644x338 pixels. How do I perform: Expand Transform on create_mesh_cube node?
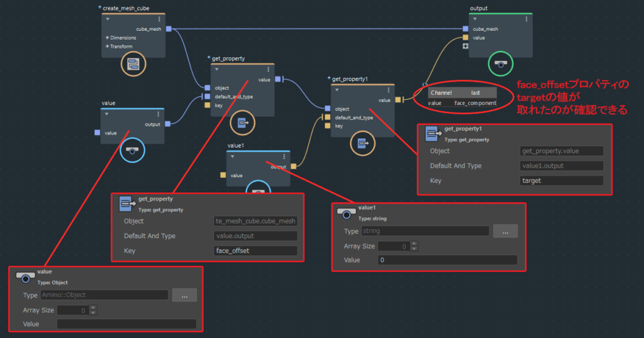107,46
